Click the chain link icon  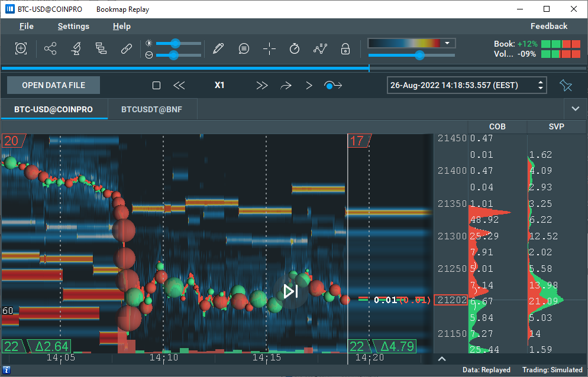click(x=126, y=49)
